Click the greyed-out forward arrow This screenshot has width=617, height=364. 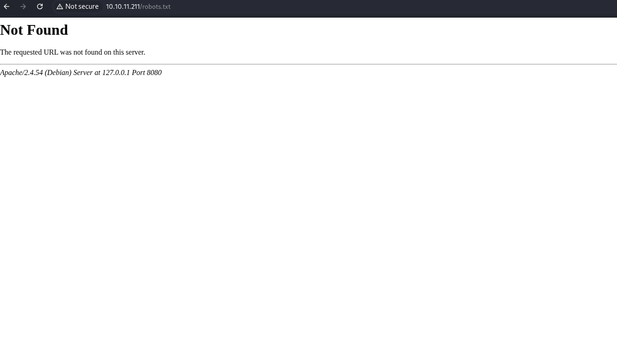[x=23, y=6]
